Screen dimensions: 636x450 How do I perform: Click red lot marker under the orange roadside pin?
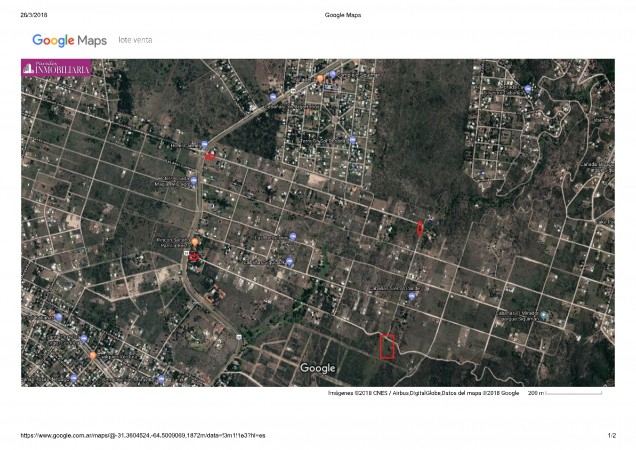[194, 258]
